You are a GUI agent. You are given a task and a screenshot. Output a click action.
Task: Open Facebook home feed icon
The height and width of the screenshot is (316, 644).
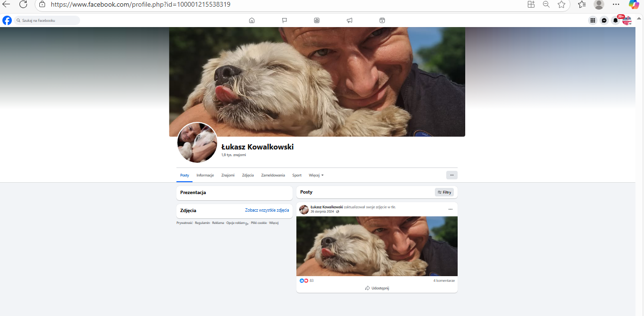[x=252, y=20]
